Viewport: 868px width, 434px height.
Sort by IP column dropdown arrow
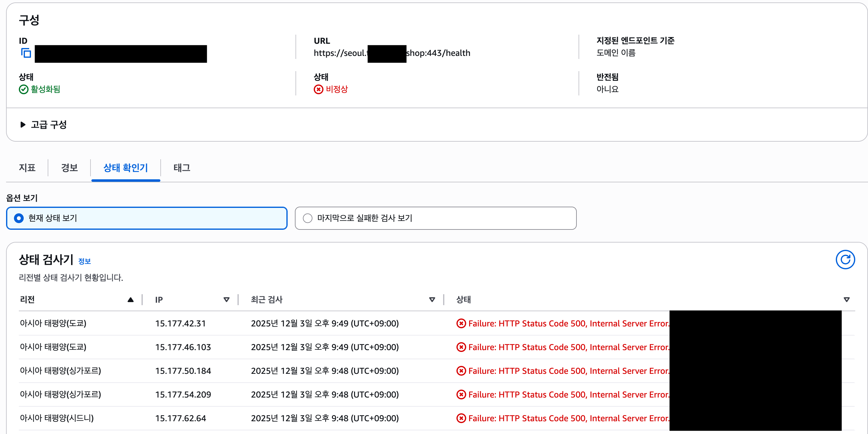227,299
